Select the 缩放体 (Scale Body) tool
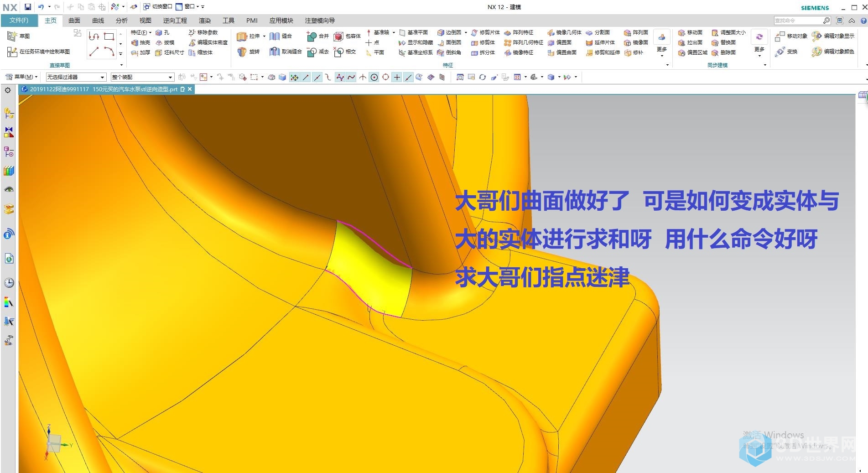This screenshot has width=868, height=473. click(x=201, y=52)
